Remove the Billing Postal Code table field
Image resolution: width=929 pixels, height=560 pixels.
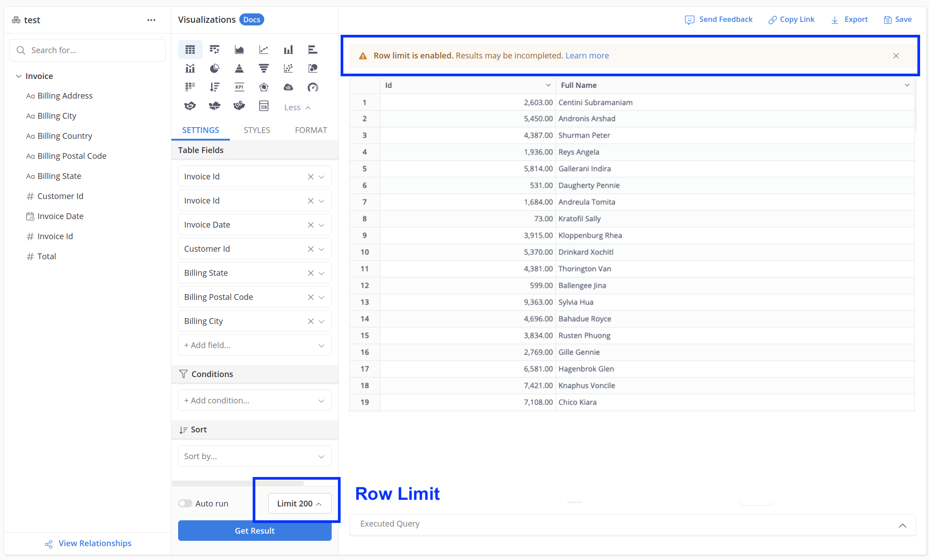(311, 297)
